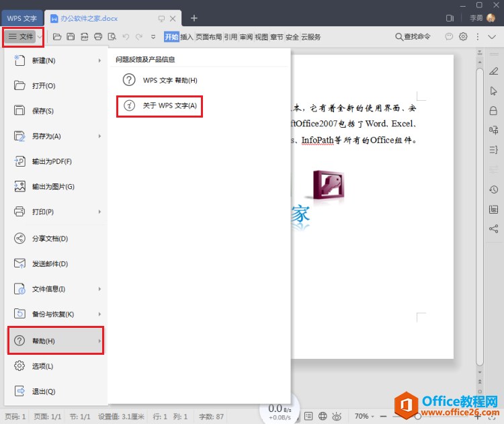The height and width of the screenshot is (424, 504).
Task: Switch to the 审阅 ribbon tab
Action: tap(246, 37)
